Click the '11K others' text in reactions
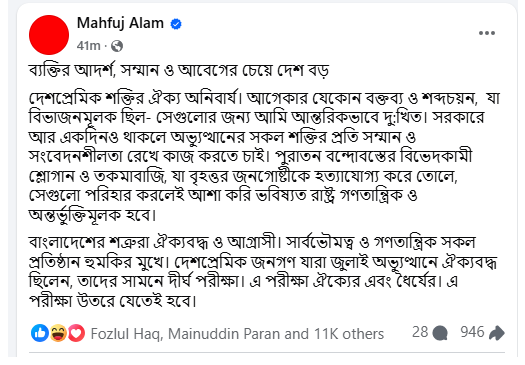The height and width of the screenshot is (365, 525). click(x=349, y=334)
